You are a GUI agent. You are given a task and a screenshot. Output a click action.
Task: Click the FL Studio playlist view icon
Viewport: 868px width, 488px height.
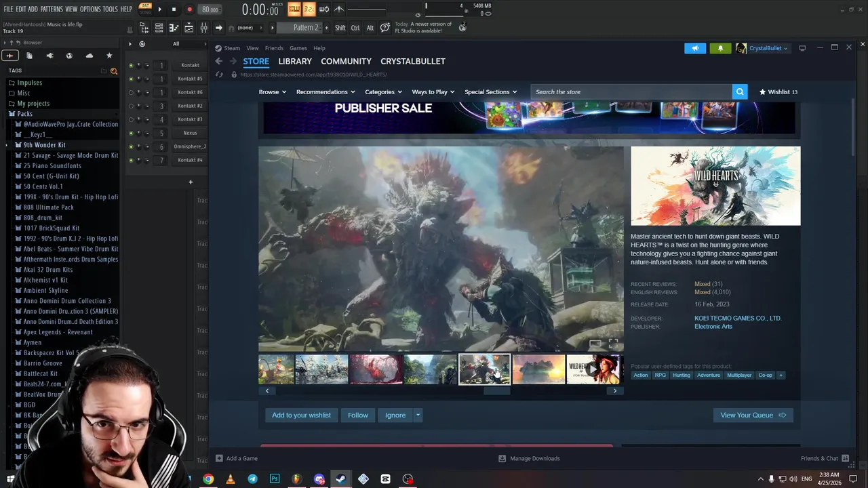(x=189, y=28)
